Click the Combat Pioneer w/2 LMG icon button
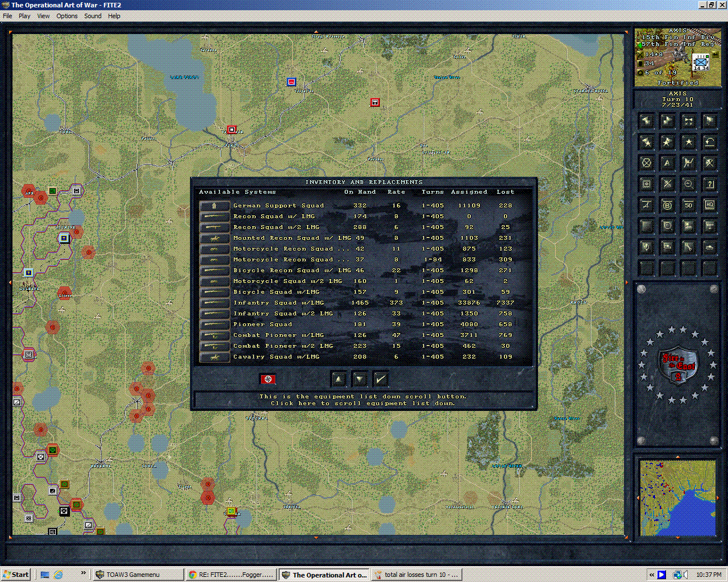This screenshot has height=582, width=728. coord(214,346)
